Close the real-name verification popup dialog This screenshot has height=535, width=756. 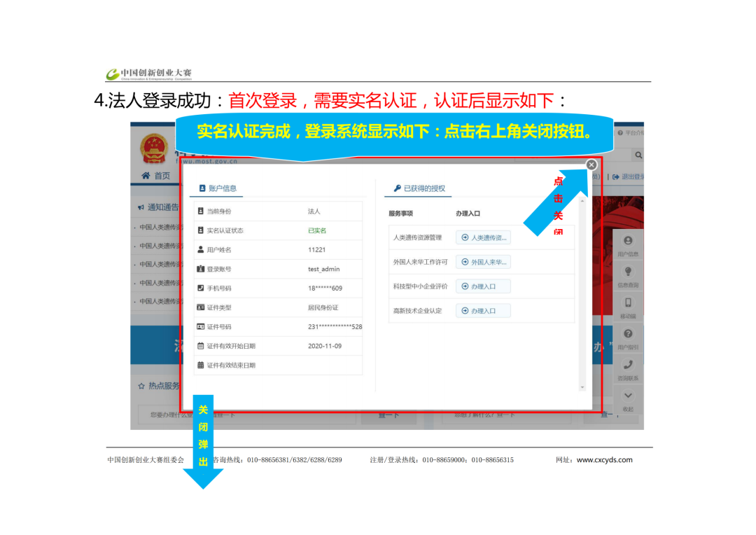click(x=591, y=165)
